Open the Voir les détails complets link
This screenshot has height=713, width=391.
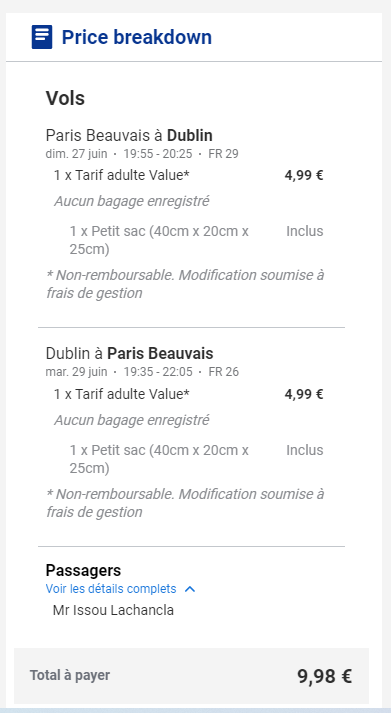tap(111, 589)
